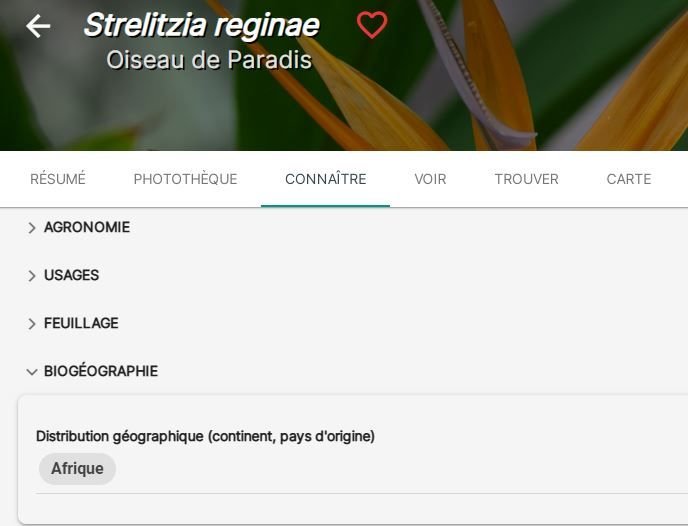Click the USAGES section heading
The image size is (688, 526).
[72, 275]
